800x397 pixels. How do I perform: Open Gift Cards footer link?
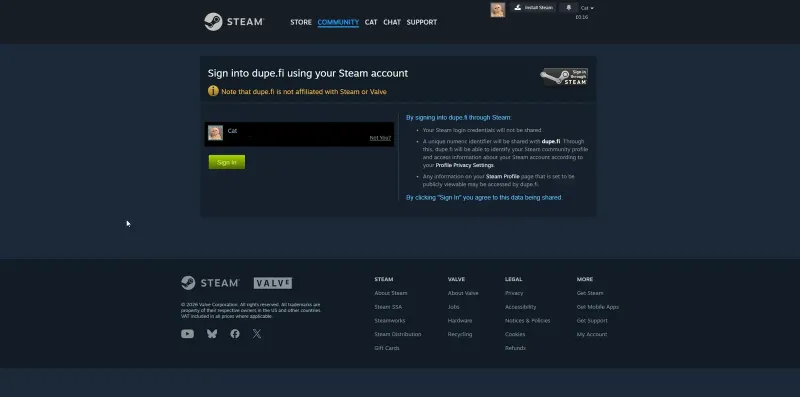pyautogui.click(x=387, y=348)
